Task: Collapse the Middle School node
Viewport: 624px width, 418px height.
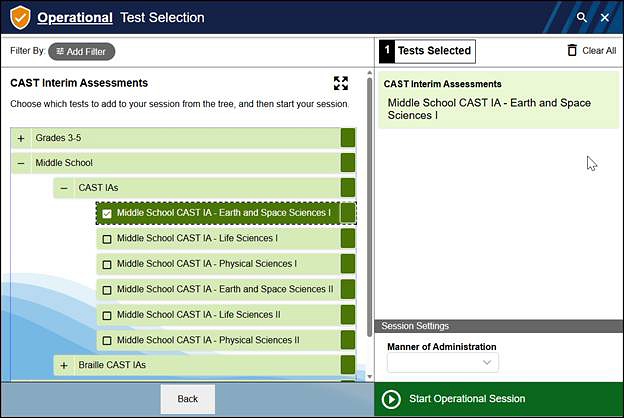Action: click(x=21, y=163)
